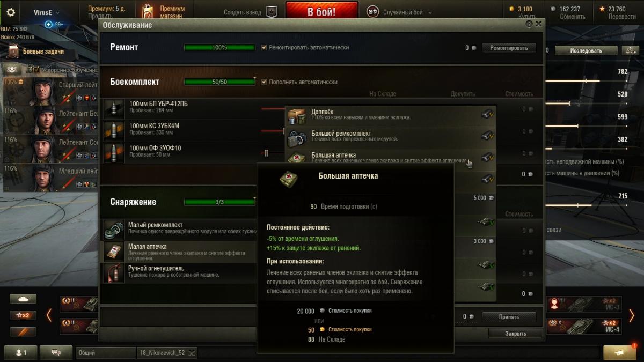Select the УБР-412ПБ armor-piercing shell icon
This screenshot has height=362, width=644.
(x=114, y=109)
